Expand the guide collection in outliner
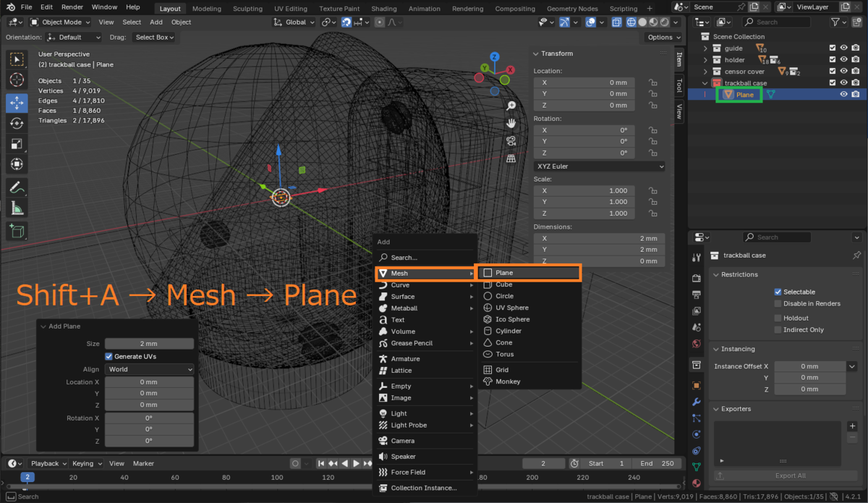Screen dimensions: 868x503 (x=706, y=48)
